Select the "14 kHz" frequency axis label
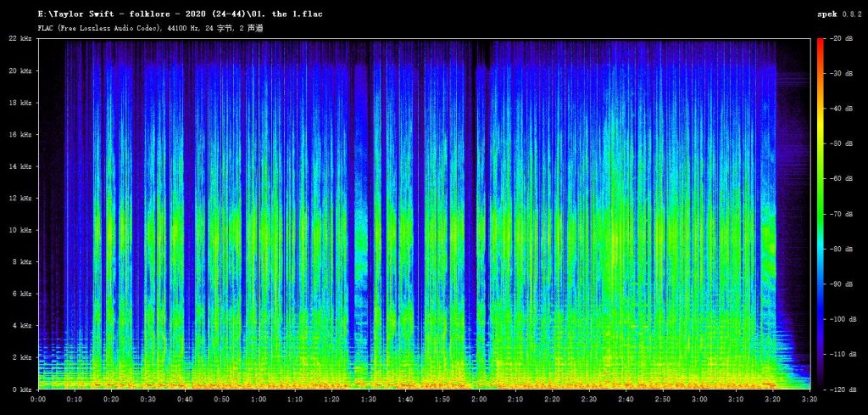 (21, 166)
